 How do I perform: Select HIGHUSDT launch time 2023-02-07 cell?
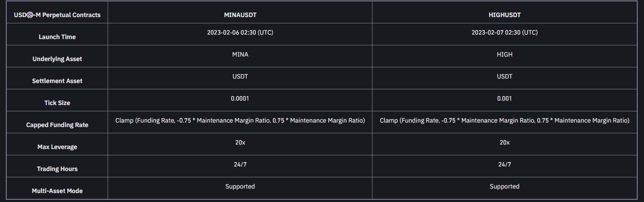[504, 32]
